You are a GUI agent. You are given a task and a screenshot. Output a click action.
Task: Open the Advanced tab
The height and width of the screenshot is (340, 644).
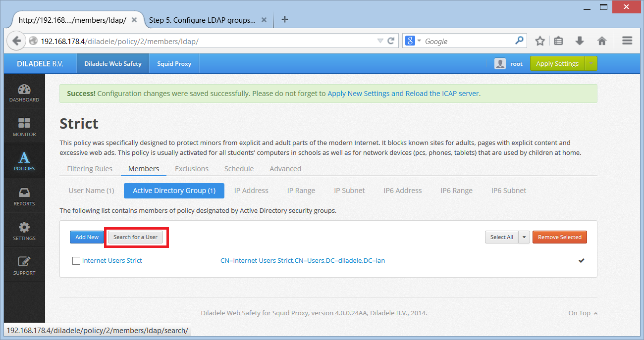(x=285, y=169)
